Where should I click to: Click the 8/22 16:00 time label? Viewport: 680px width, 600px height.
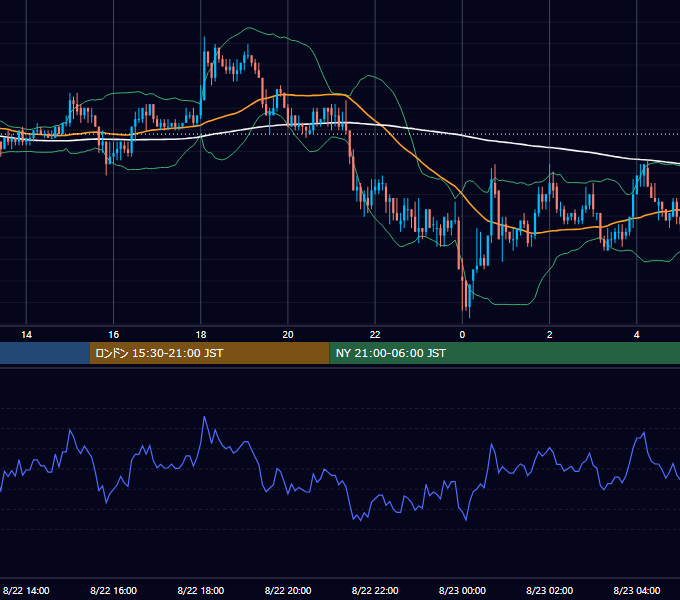(x=114, y=590)
